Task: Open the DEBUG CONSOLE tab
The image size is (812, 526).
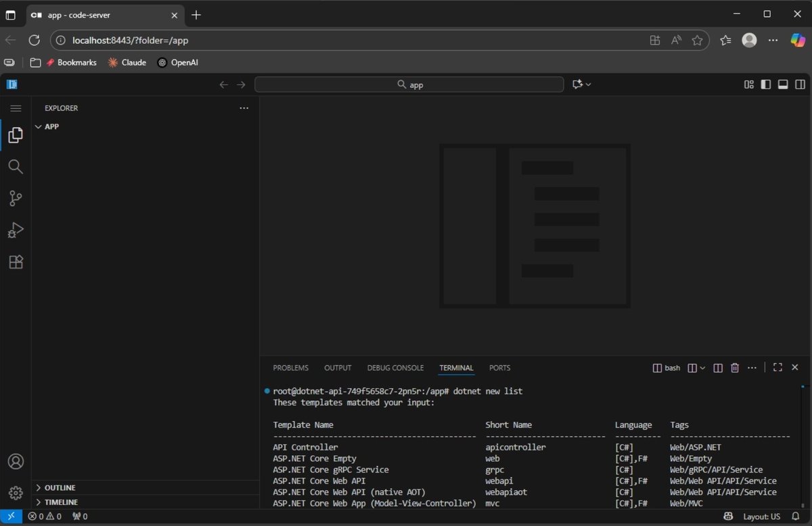Action: 395,367
